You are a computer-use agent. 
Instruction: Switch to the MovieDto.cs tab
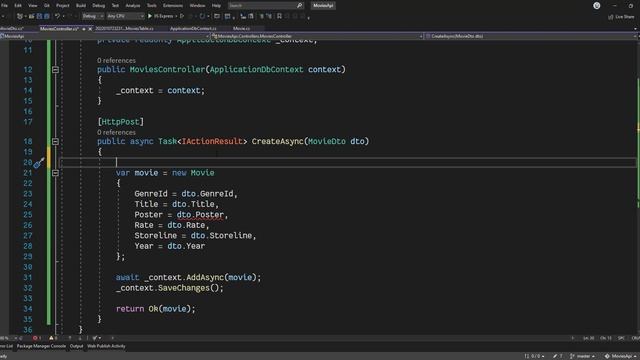click(12, 29)
